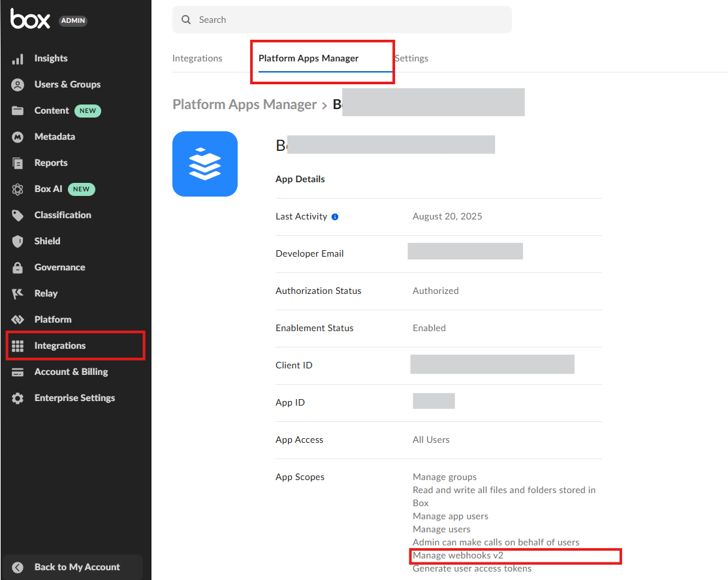Open Box AI icon in sidebar
This screenshot has height=580, width=728.
[18, 189]
